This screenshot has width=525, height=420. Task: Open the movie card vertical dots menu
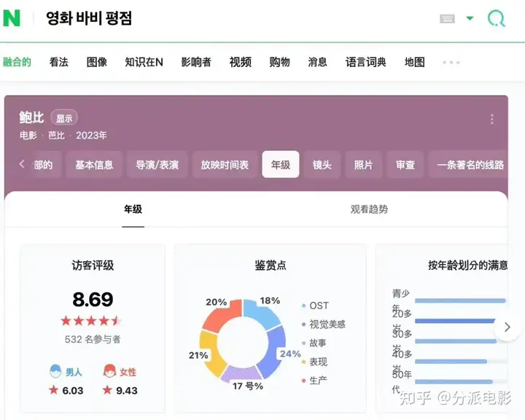(492, 120)
